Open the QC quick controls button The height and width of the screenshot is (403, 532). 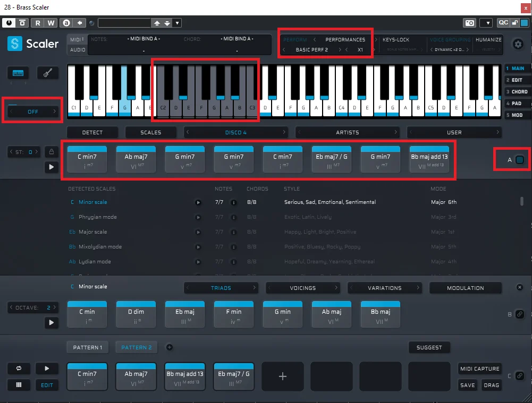pos(503,23)
